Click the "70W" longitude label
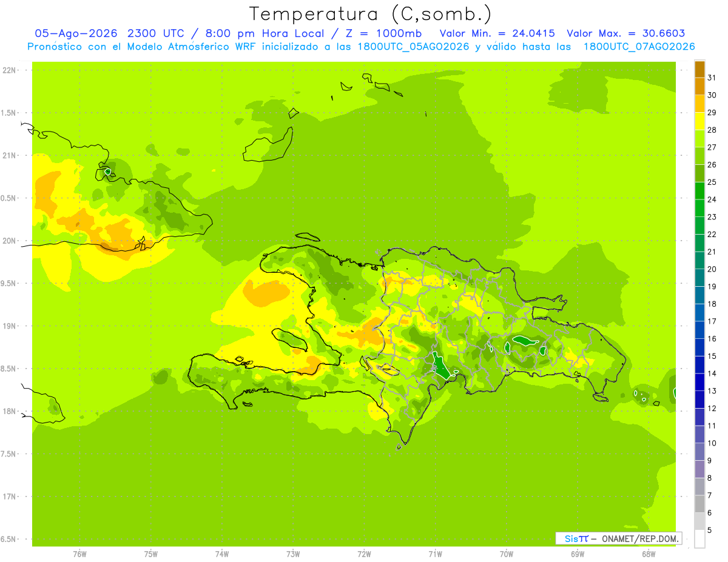 coord(507,554)
